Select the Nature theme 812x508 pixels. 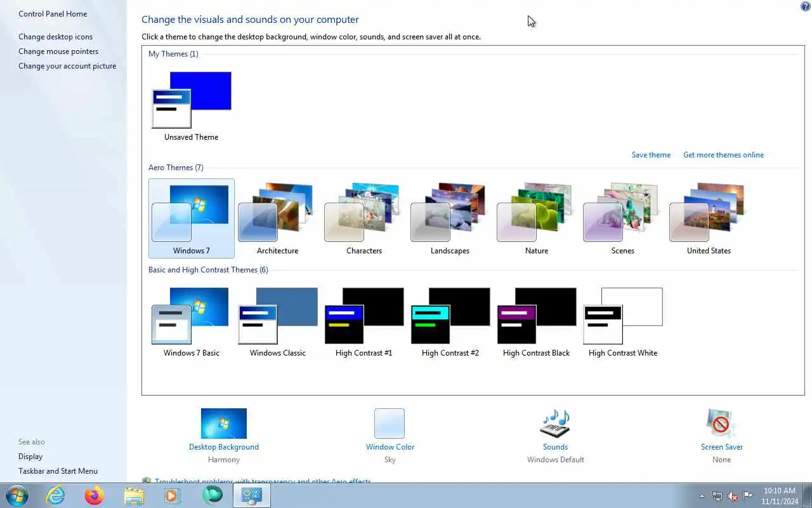(536, 218)
